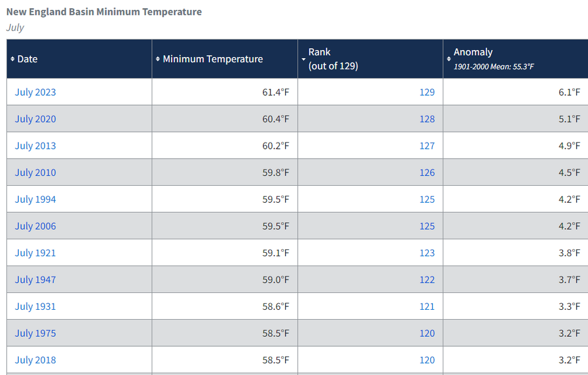
Task: Click the Anomaly column header text
Action: point(473,52)
